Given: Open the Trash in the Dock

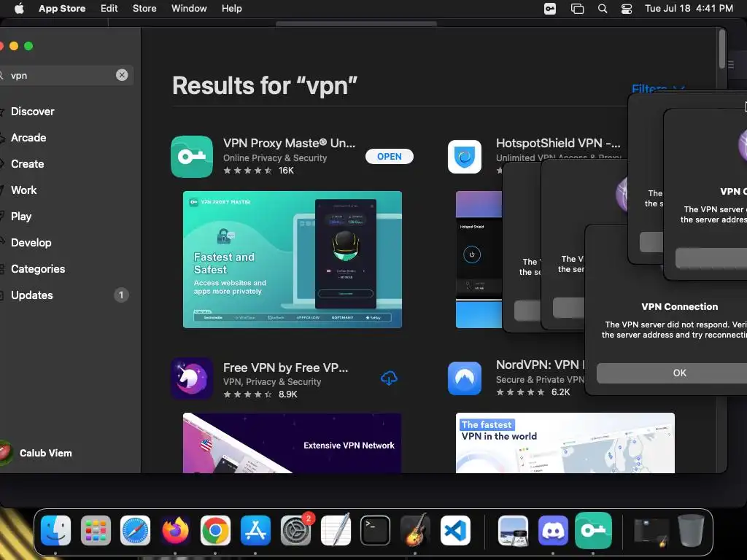Looking at the screenshot, I should pos(691,530).
